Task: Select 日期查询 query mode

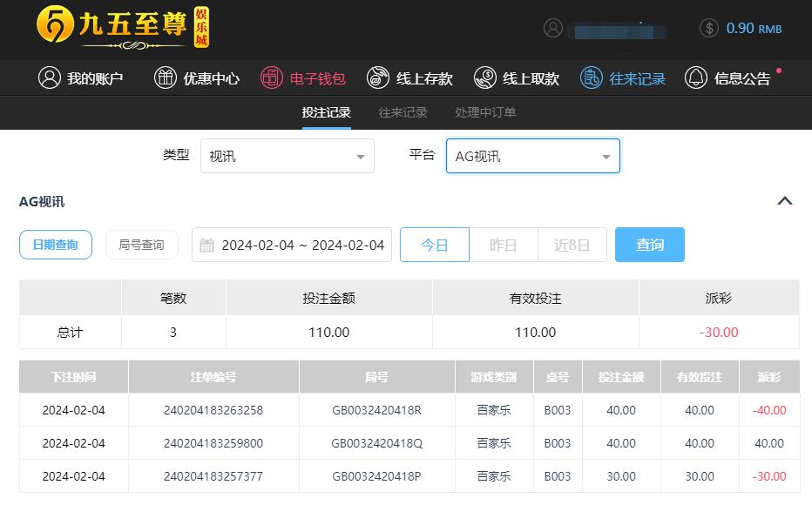Action: point(56,245)
